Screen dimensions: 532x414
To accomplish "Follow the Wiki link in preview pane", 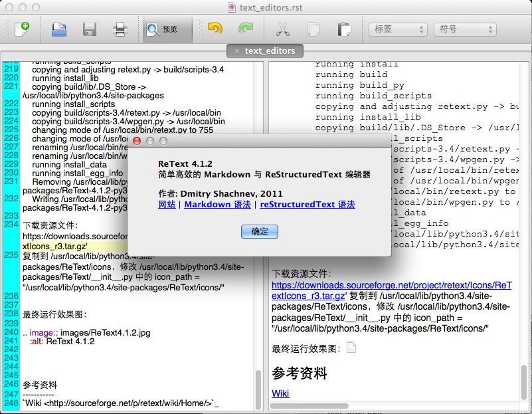I will [280, 393].
